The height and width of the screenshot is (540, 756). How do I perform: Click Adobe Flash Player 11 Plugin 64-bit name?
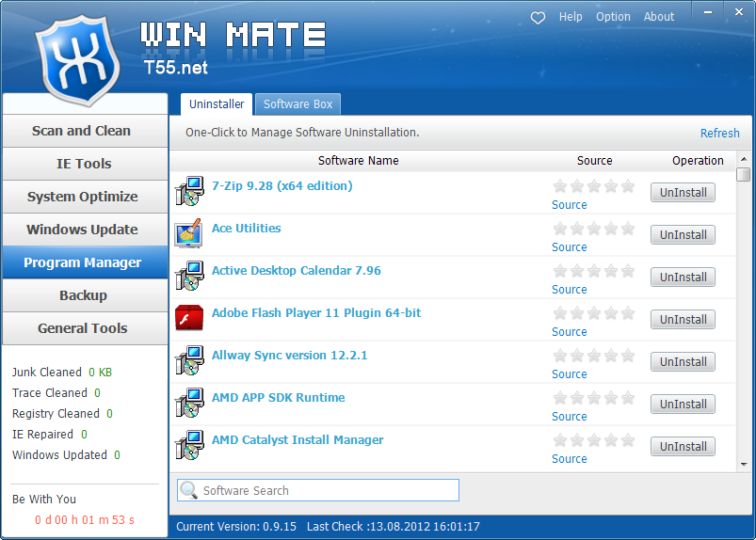tap(316, 313)
